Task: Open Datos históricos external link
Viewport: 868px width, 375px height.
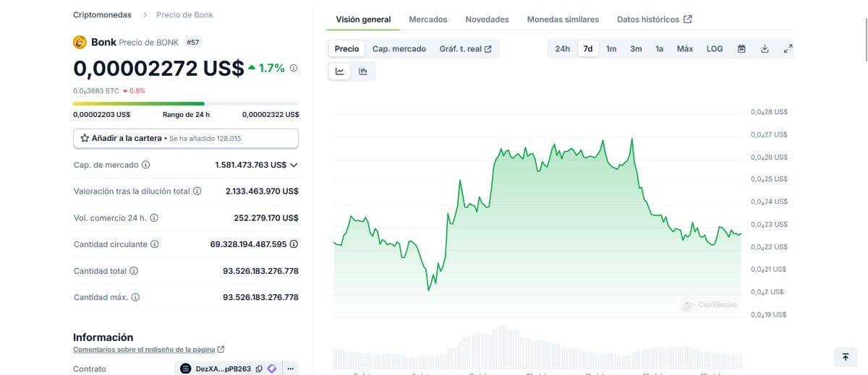Action: [654, 20]
